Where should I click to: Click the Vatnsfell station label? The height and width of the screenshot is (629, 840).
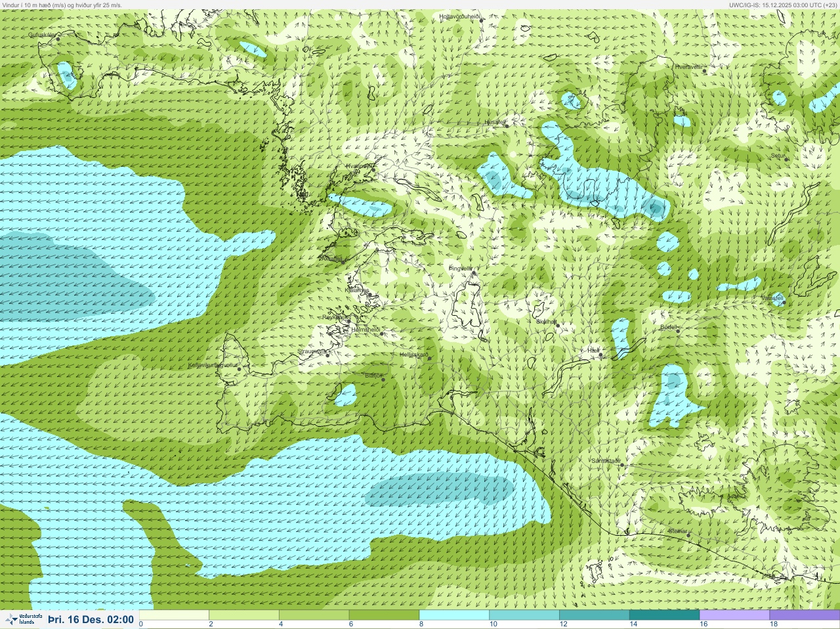772,298
